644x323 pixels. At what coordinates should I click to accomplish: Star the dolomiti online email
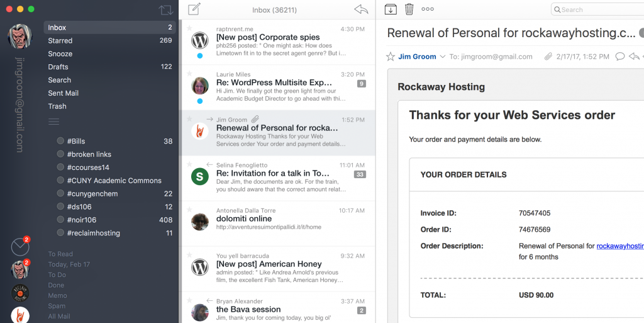click(x=189, y=210)
